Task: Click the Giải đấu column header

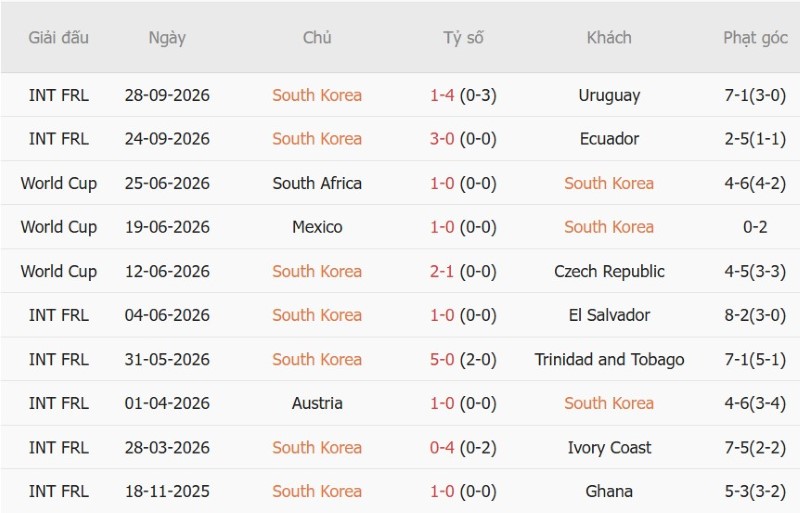Action: point(58,38)
